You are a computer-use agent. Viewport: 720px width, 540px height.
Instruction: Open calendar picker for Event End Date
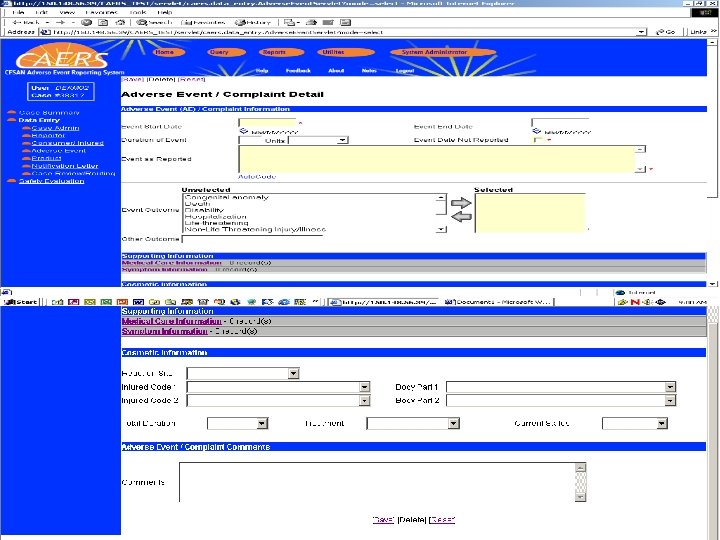537,131
